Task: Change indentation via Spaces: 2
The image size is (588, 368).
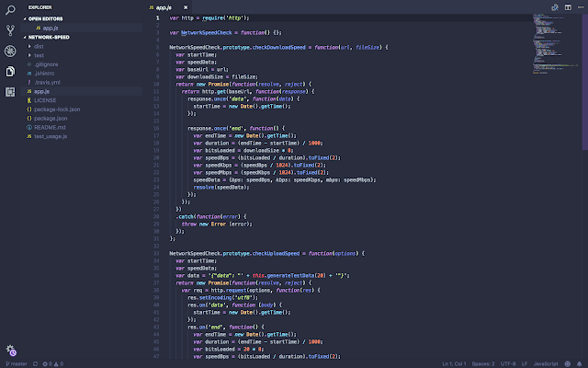Action: pyautogui.click(x=483, y=364)
